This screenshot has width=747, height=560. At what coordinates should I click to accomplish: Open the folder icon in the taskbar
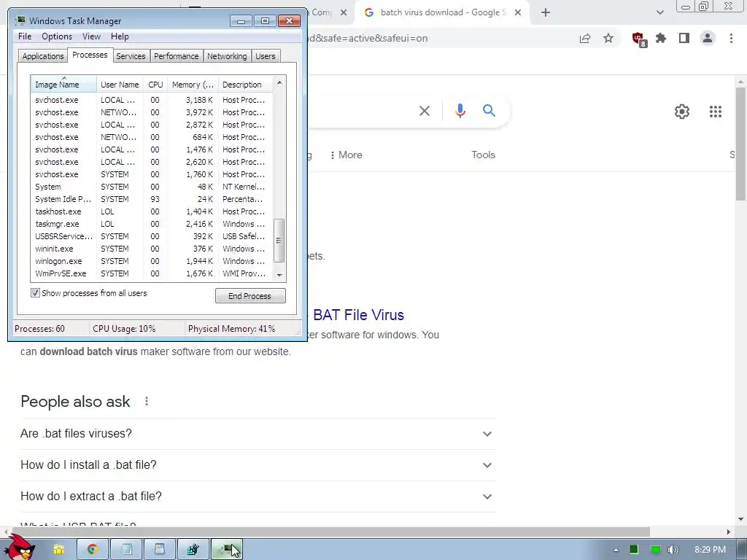pyautogui.click(x=59, y=550)
